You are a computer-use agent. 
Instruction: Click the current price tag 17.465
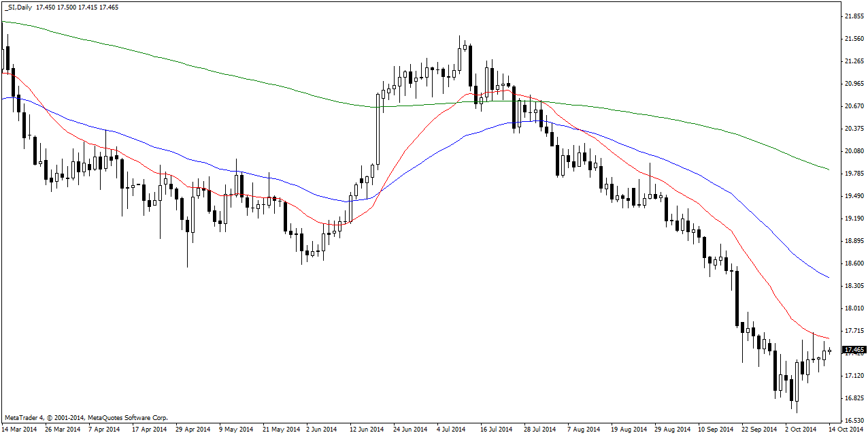pos(852,350)
